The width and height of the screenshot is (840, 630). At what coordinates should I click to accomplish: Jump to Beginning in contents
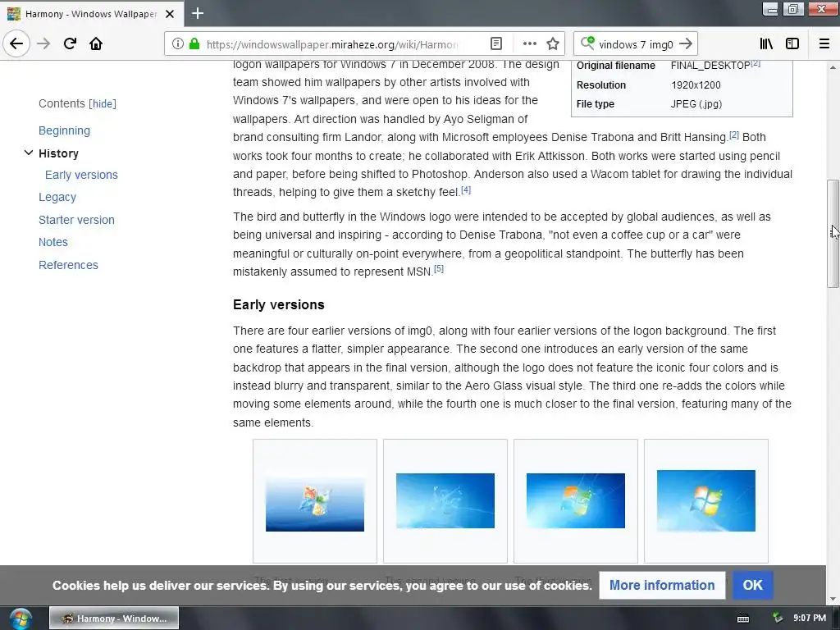[64, 130]
